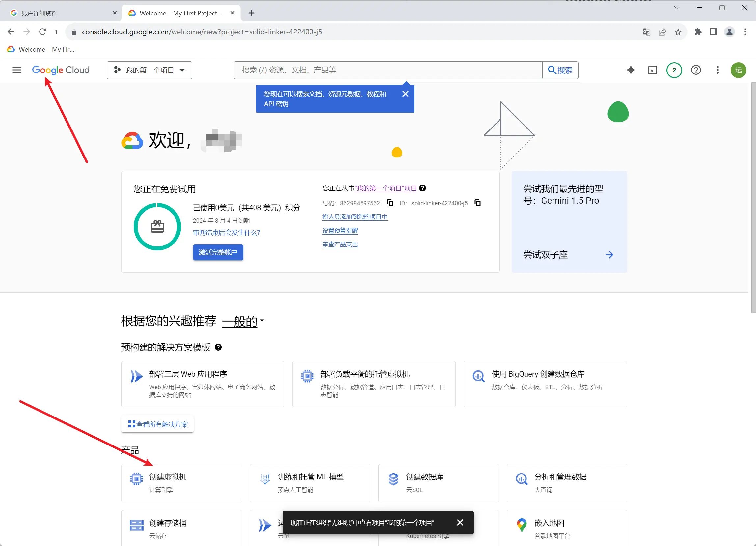Click the 激活完整帐户 button

point(218,252)
